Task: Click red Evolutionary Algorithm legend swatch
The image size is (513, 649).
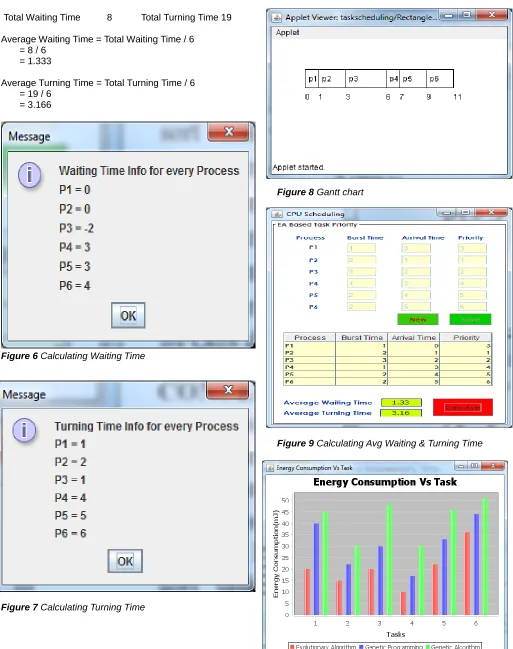Action: tap(292, 646)
